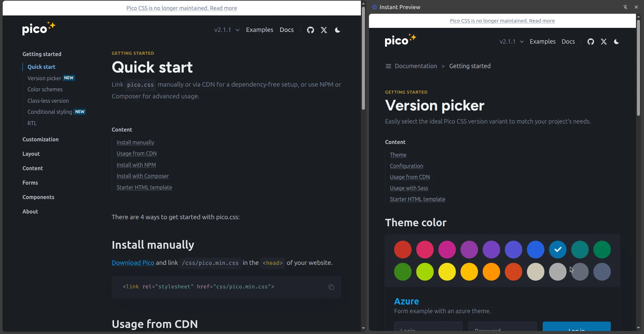Expand About section in sidebar

point(30,211)
